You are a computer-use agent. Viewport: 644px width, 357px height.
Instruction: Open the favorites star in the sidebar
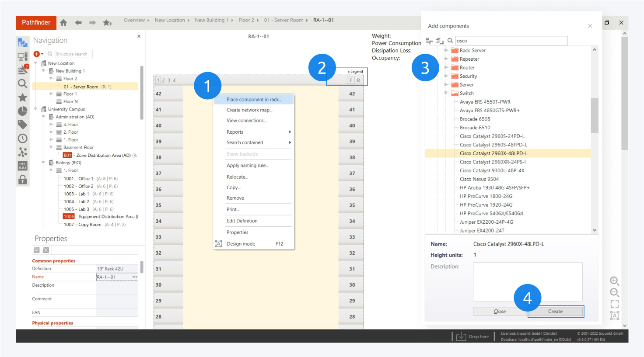click(22, 97)
